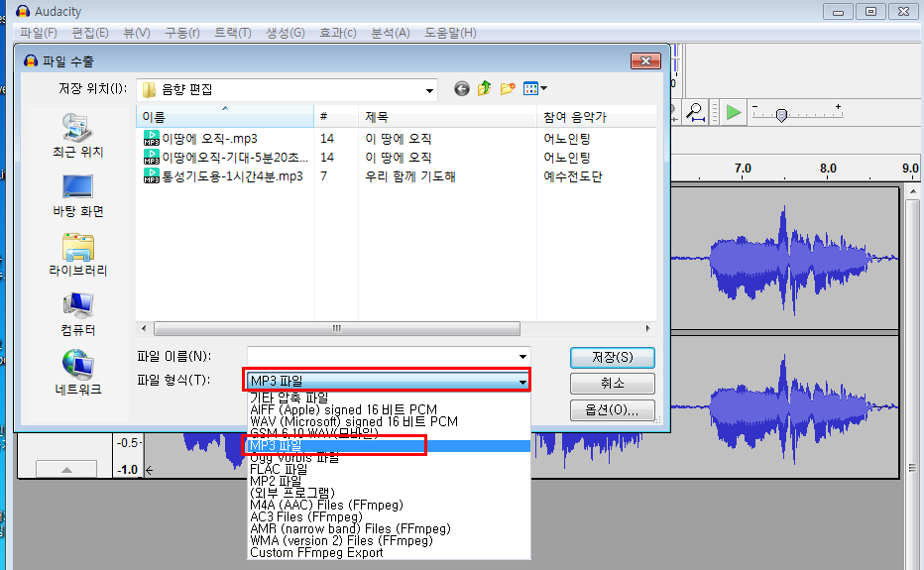The width and height of the screenshot is (924, 570).
Task: Open the 분석(A) menu
Action: tap(390, 33)
